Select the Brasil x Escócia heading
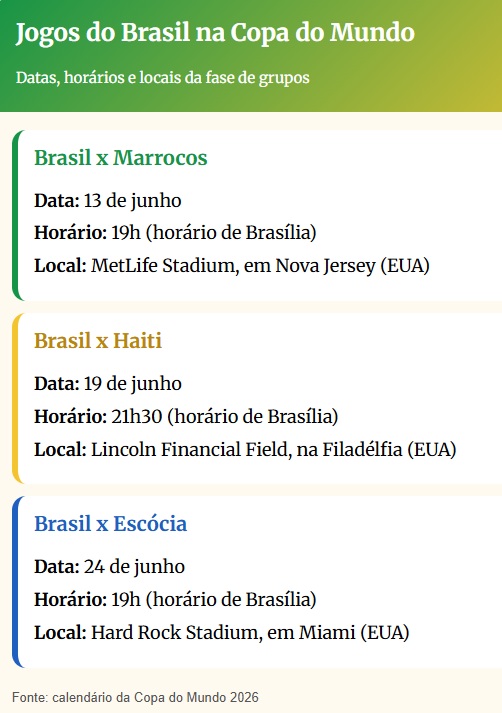Viewport: 502px width, 713px height. tap(110, 524)
